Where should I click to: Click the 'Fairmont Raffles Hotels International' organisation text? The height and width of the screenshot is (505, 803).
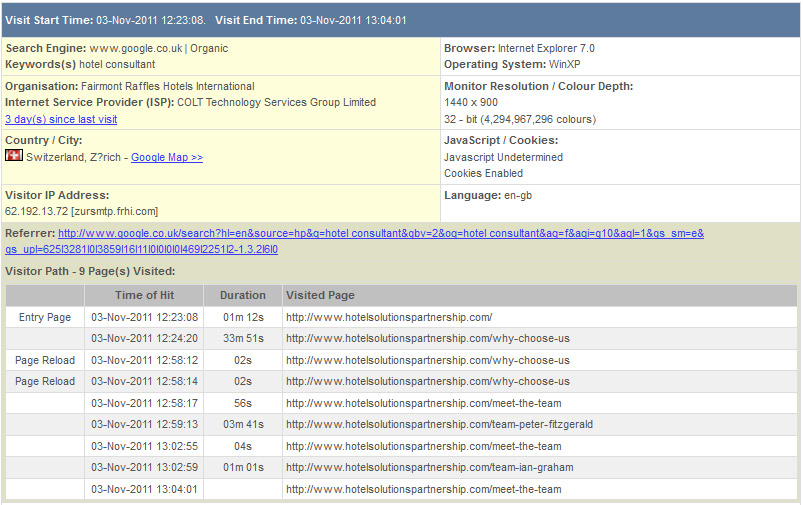(x=167, y=87)
